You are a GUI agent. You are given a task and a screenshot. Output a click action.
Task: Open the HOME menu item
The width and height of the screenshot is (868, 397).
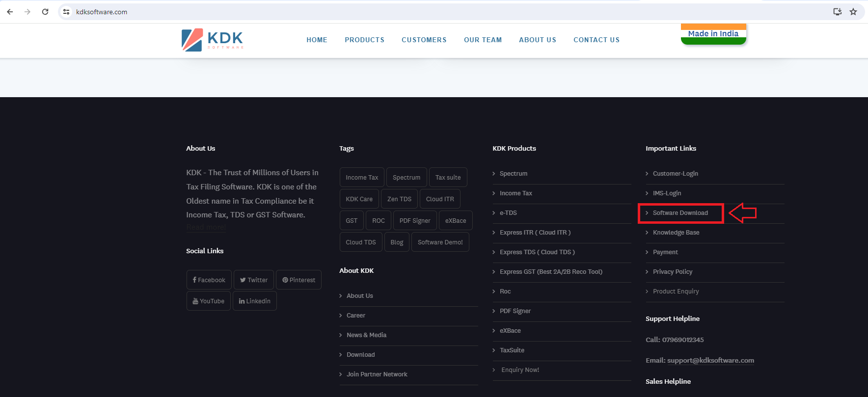click(317, 40)
